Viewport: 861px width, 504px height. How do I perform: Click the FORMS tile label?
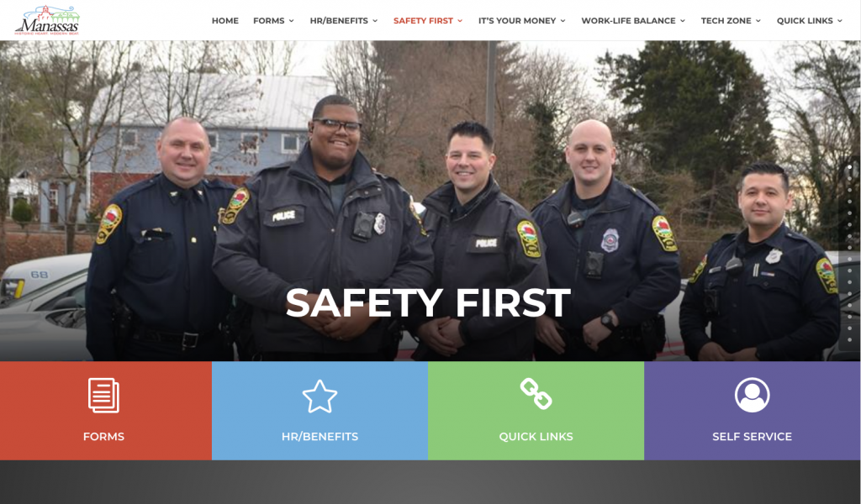[103, 437]
